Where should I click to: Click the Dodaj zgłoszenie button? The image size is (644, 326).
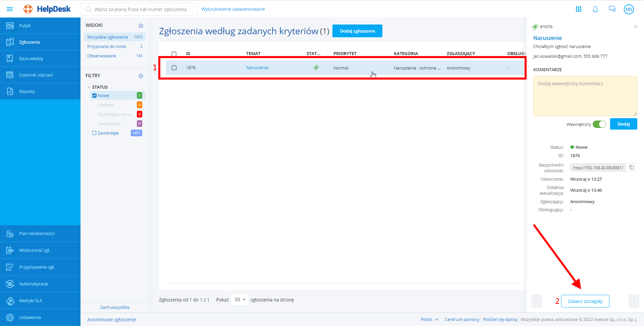coord(357,31)
